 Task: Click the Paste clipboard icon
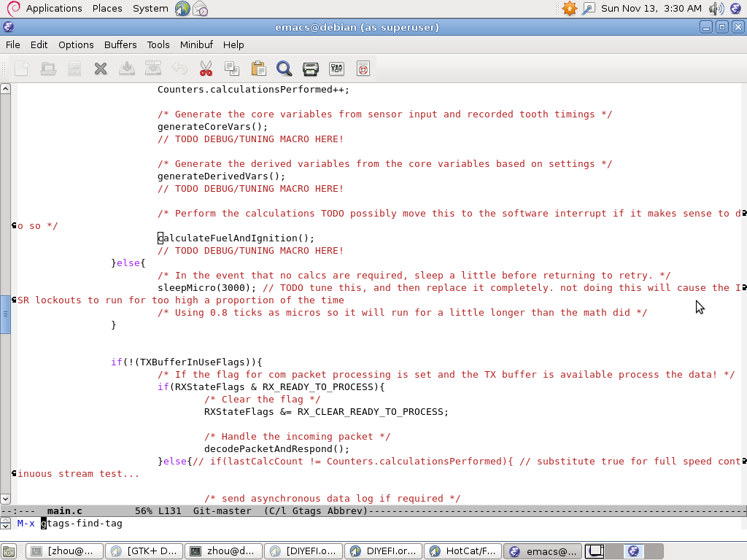(258, 69)
